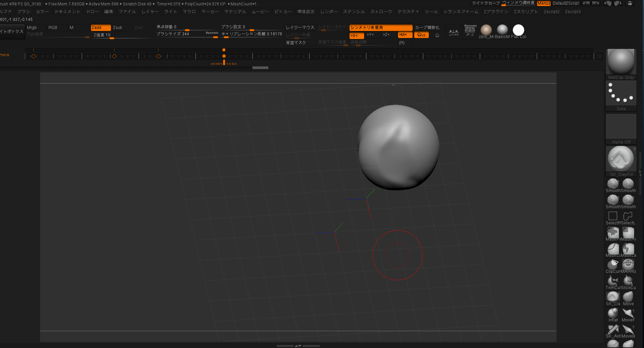Select the MoveB brush

click(628, 331)
